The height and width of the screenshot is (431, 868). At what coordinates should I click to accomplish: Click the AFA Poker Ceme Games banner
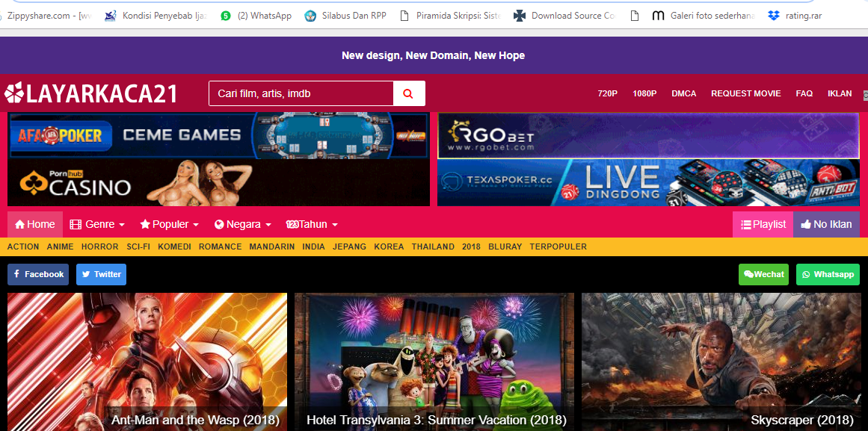tap(218, 135)
